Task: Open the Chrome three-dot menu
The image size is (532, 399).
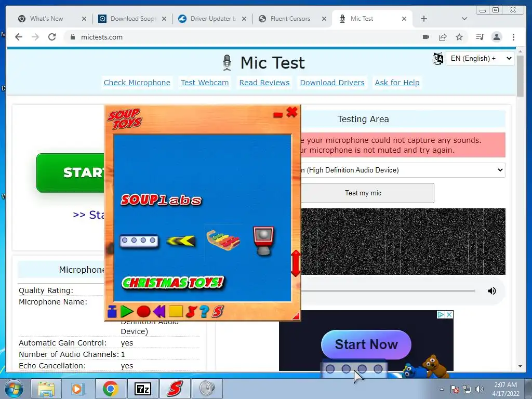Action: click(x=513, y=37)
